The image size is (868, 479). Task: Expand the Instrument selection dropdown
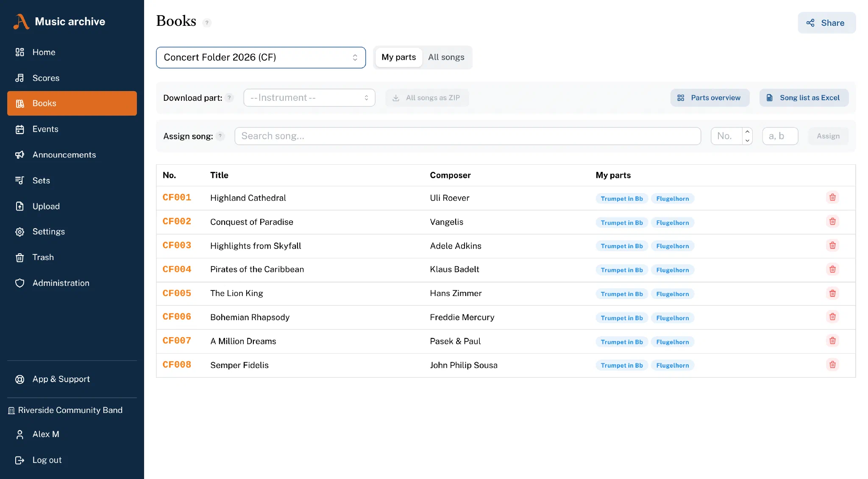pyautogui.click(x=309, y=98)
